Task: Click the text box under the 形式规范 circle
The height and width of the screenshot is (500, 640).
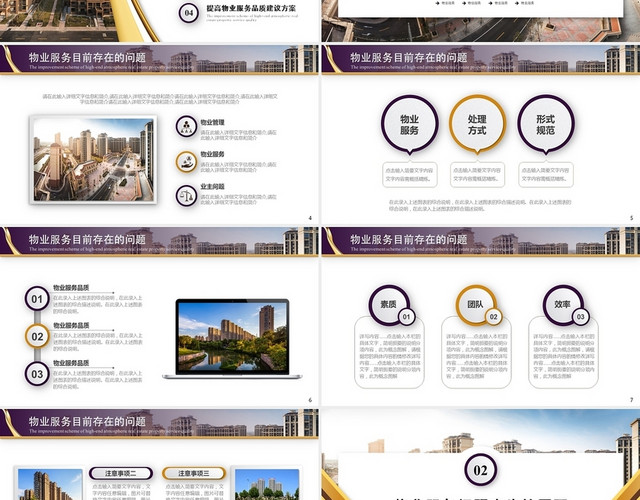Action: pyautogui.click(x=546, y=175)
